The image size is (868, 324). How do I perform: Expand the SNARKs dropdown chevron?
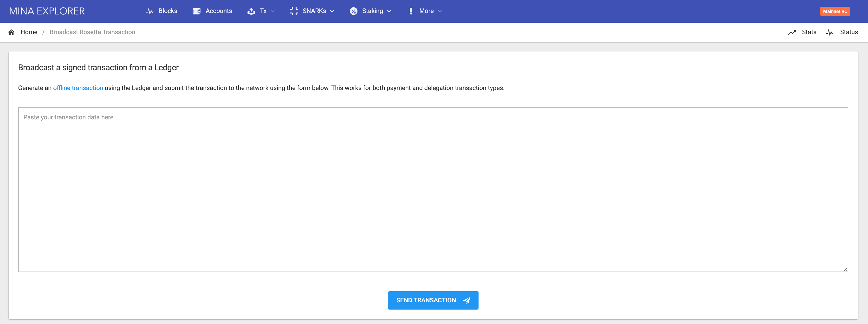pyautogui.click(x=332, y=11)
